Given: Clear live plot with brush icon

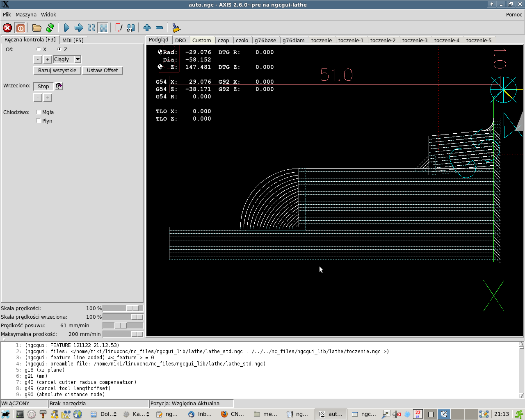Looking at the screenshot, I should click(x=176, y=28).
